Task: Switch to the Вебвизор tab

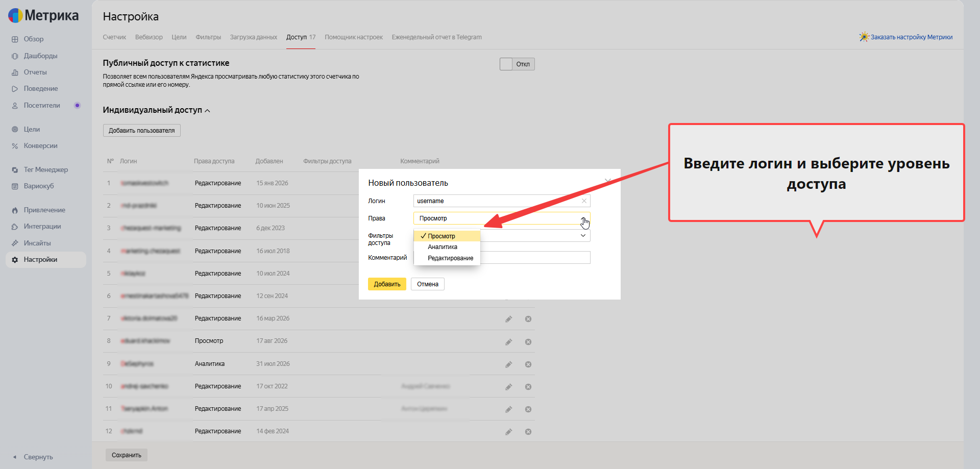Action: [x=149, y=37]
